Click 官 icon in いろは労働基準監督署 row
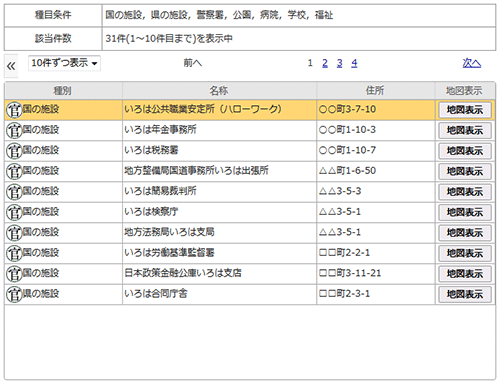Screen dimensions: 500x384 tap(14, 254)
